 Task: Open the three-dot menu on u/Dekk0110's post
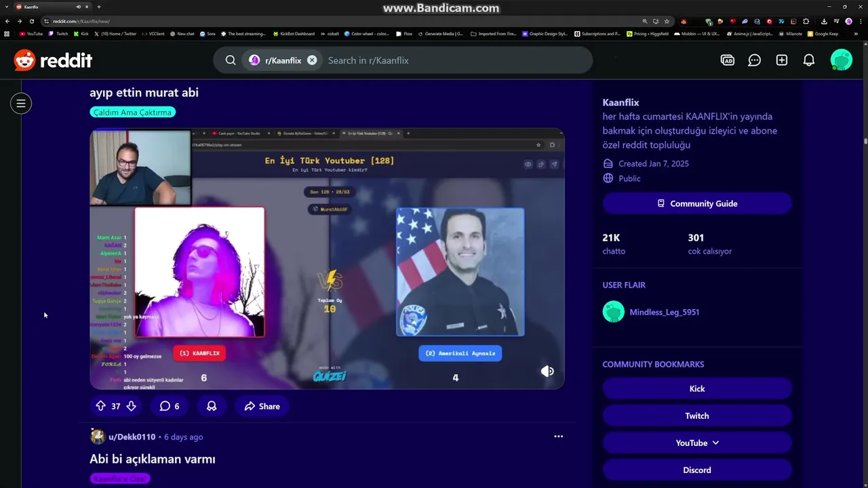(559, 436)
